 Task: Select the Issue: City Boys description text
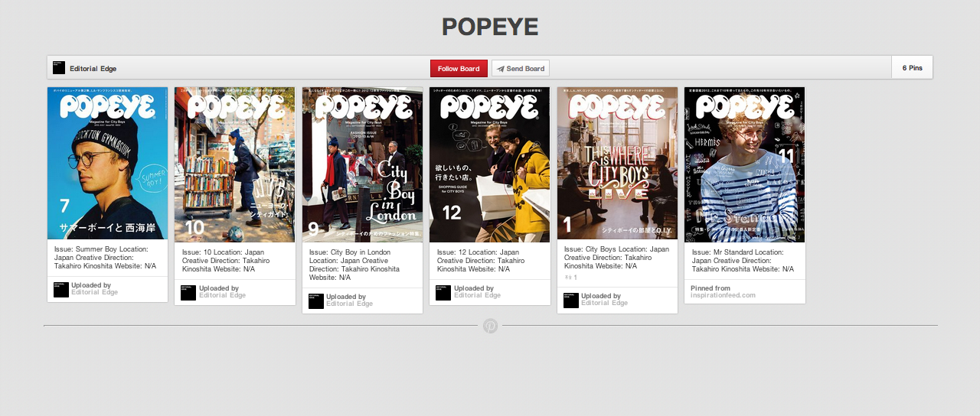point(617,258)
